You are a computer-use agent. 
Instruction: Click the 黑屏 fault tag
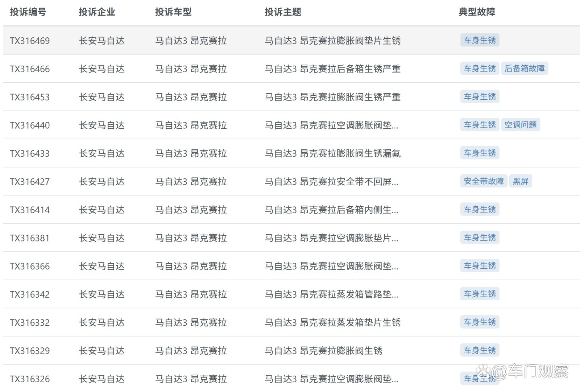[521, 181]
